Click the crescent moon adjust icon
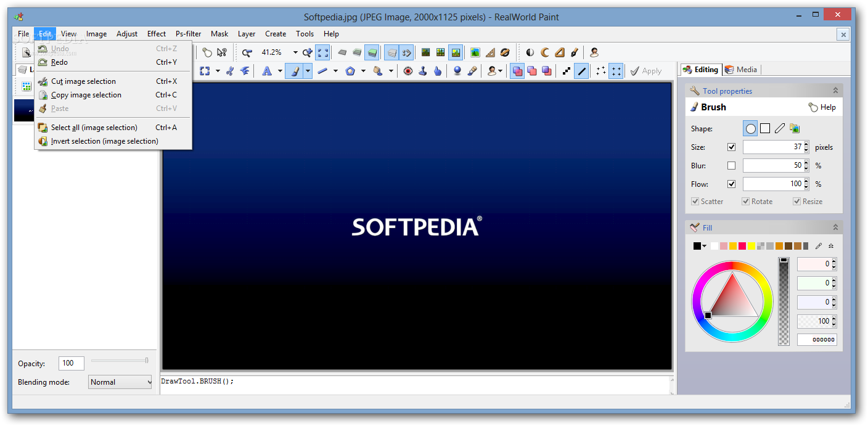 (x=545, y=52)
